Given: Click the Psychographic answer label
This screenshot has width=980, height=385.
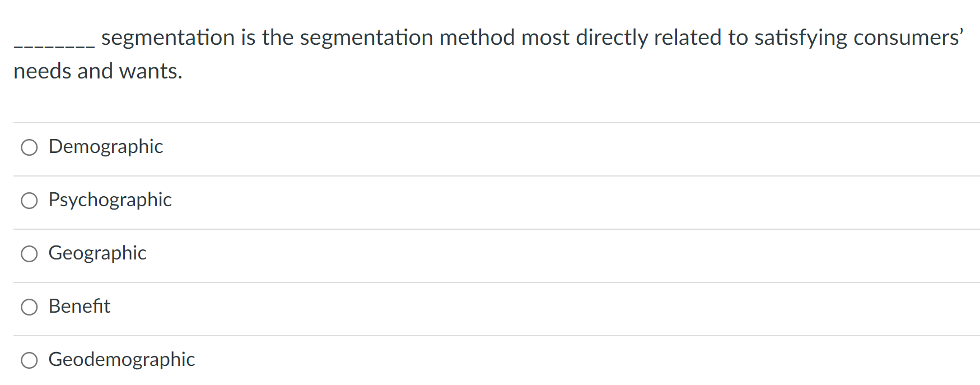Looking at the screenshot, I should pyautogui.click(x=110, y=200).
